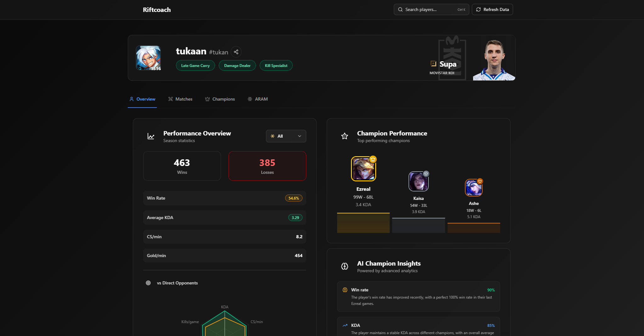The height and width of the screenshot is (336, 644).
Task: Click the Ezreal 3.4 KDA text
Action: tap(363, 205)
